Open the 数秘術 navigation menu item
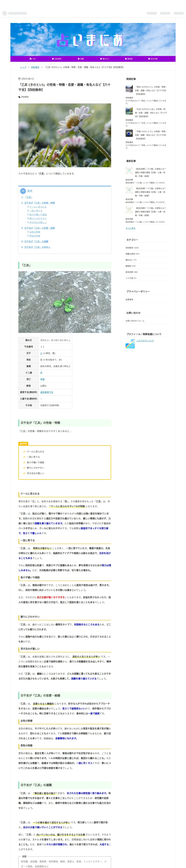The width and height of the screenshot is (186, 868). (129, 59)
